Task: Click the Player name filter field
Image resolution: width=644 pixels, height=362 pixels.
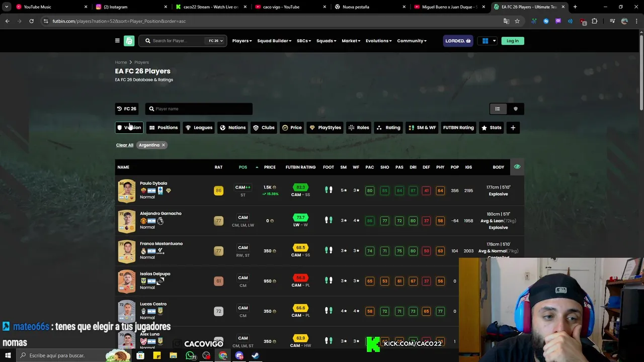Action: [199, 109]
